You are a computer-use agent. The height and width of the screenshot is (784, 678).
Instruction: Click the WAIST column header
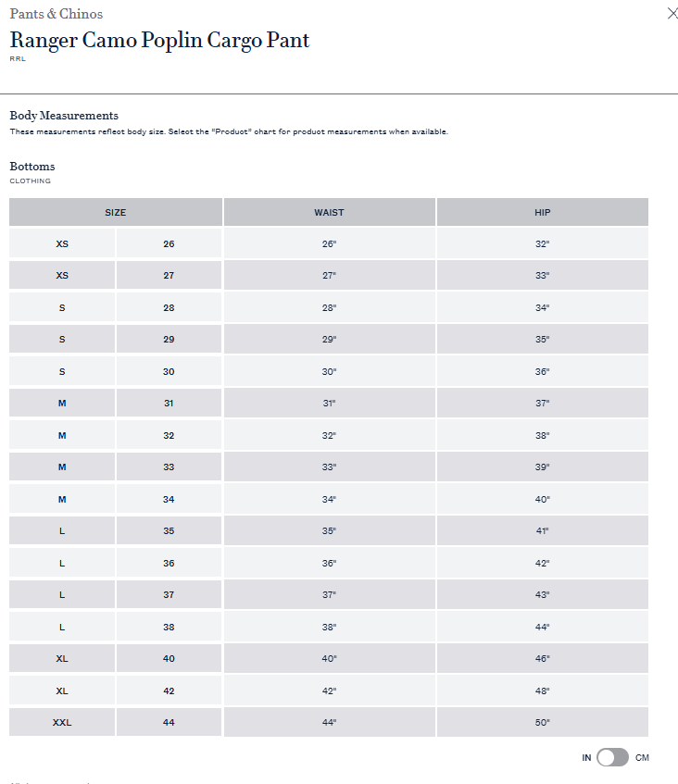[329, 212]
